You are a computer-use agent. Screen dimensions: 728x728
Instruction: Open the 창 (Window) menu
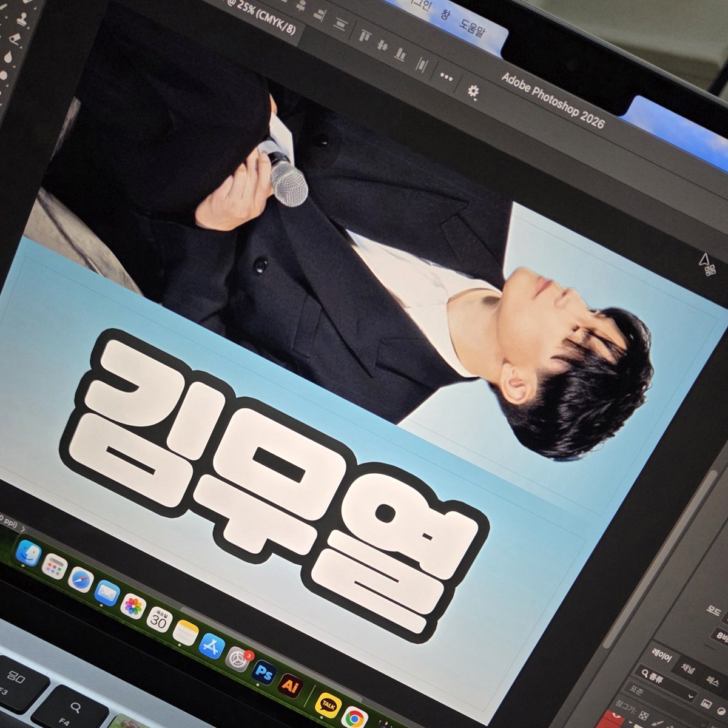pyautogui.click(x=445, y=14)
